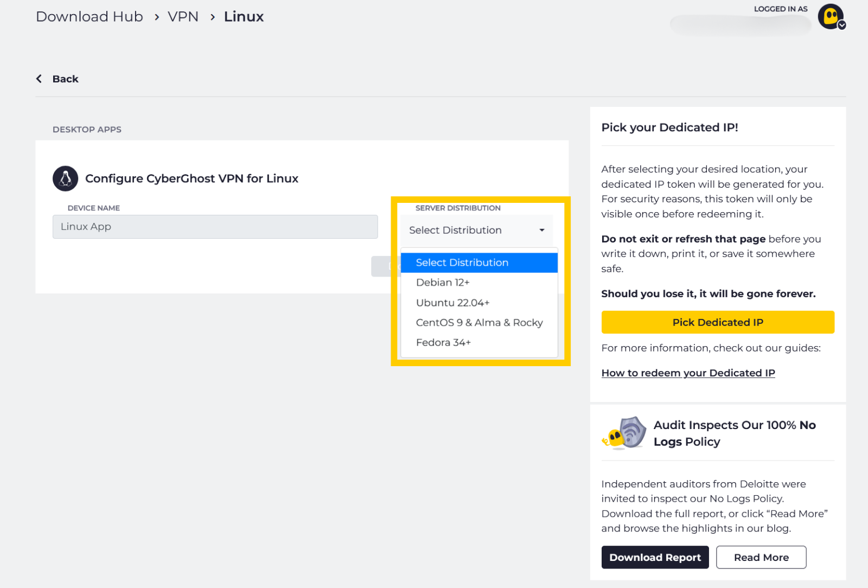This screenshot has height=588, width=868.
Task: Select Debian 12+ from the list
Action: (479, 283)
